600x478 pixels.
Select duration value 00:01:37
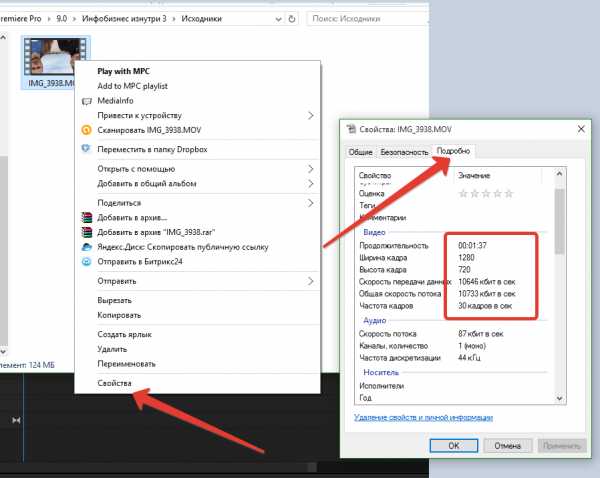473,245
